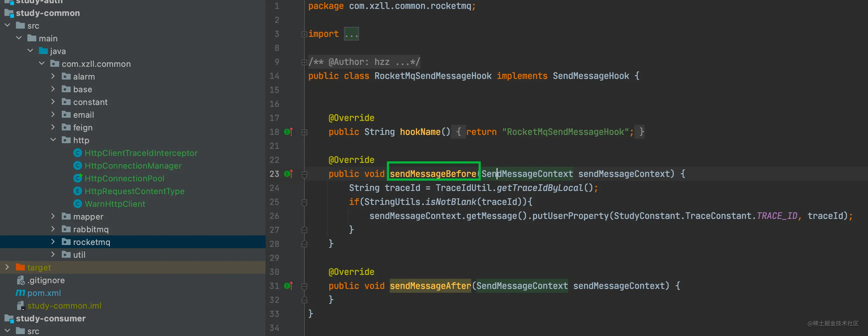Image resolution: width=868 pixels, height=336 pixels.
Task: Expand the base package
Action: tap(53, 89)
